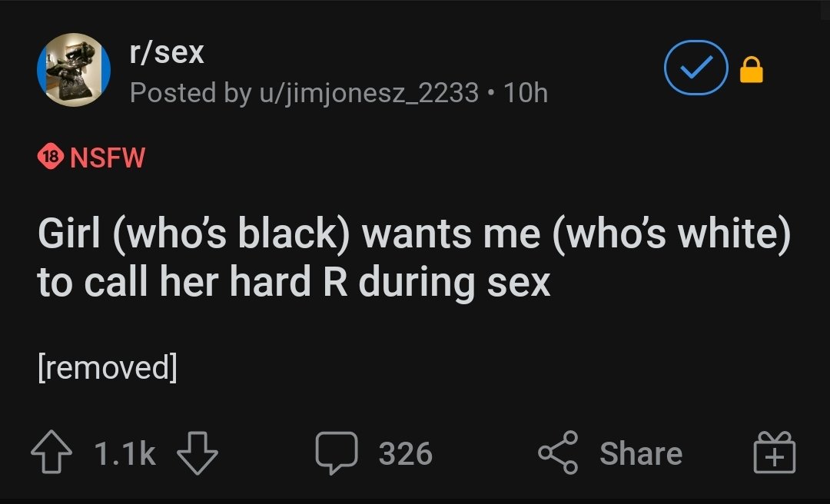Click the red 18 NSFW badge
Image resolution: width=830 pixels, height=504 pixels.
50,157
